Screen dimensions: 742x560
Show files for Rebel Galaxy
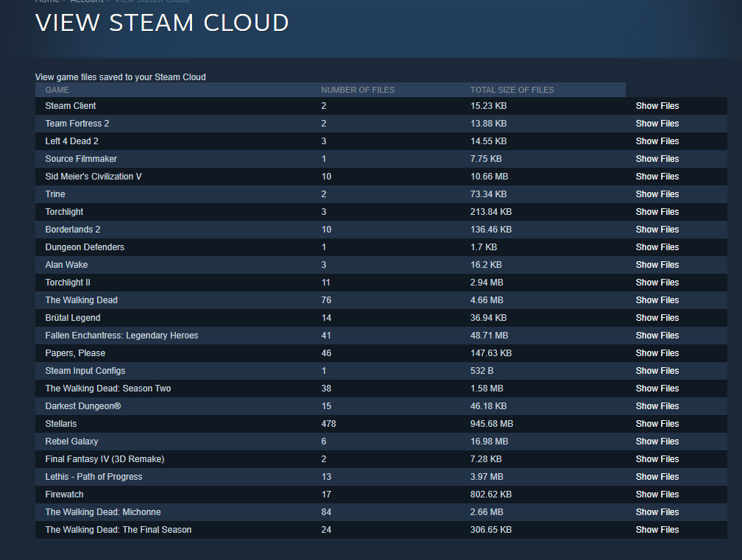click(657, 442)
